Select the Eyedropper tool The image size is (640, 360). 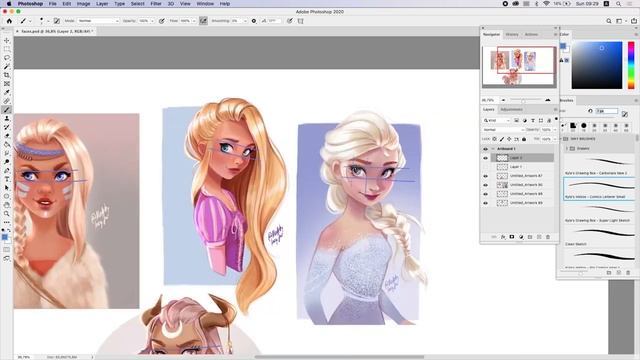(x=7, y=92)
